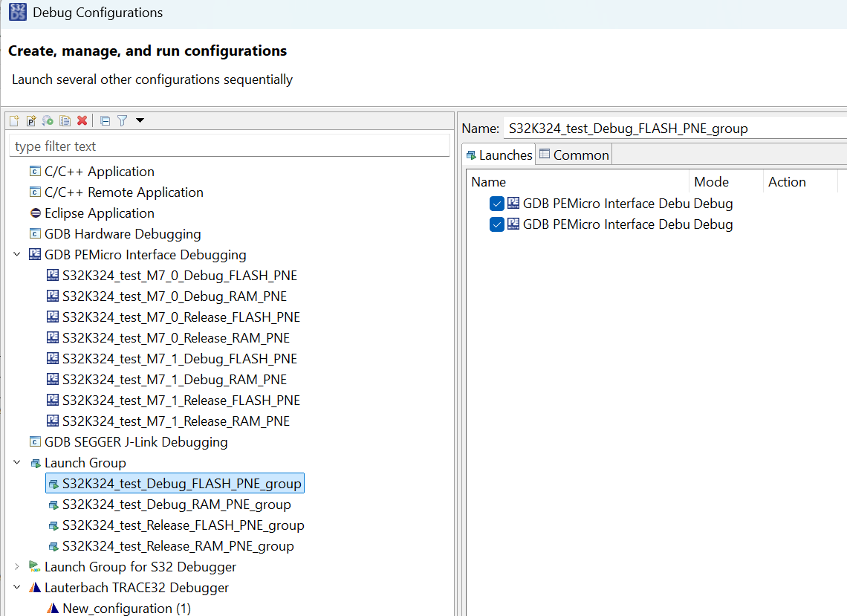Click first GDB PEMicro Interface Debu launch entry
The image size is (847, 616).
(x=606, y=204)
